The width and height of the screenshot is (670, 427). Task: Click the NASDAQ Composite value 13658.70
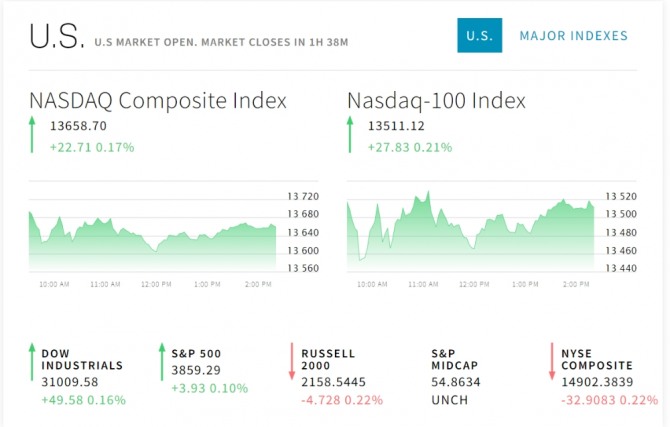point(78,126)
